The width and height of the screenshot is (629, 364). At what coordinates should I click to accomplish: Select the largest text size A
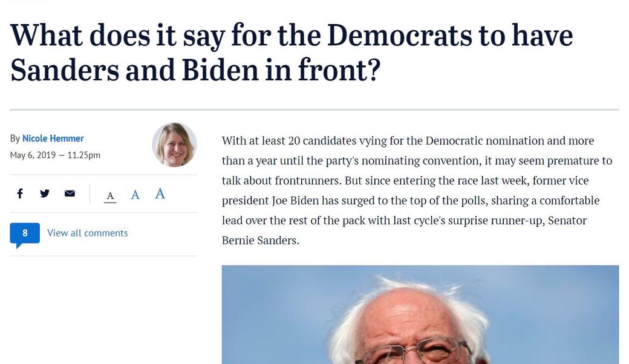coord(160,193)
